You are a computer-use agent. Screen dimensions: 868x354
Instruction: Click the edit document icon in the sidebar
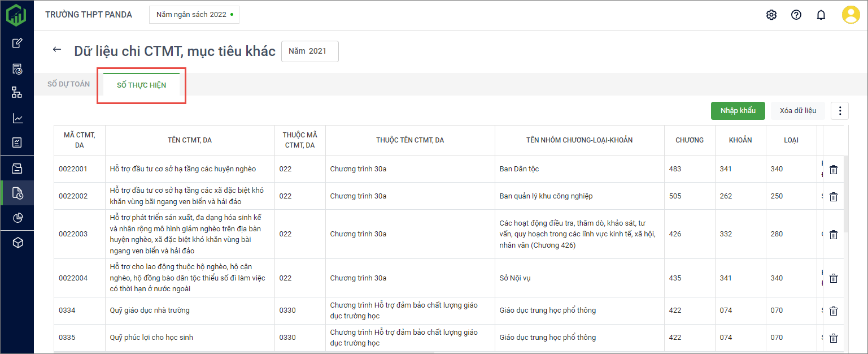tap(18, 43)
